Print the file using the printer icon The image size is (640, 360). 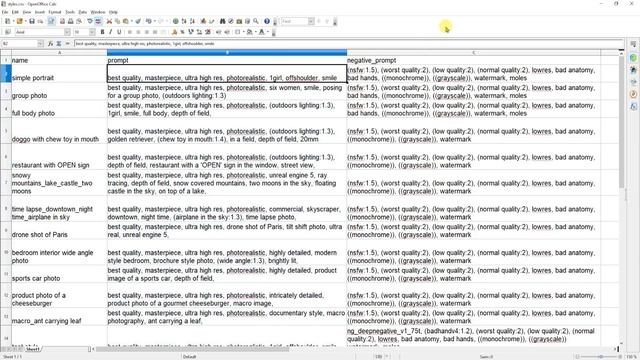click(71, 21)
